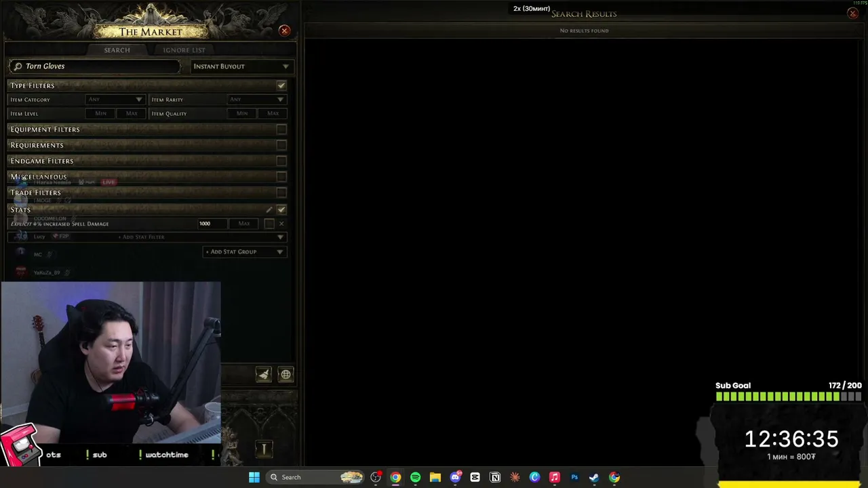Click the nail icon button below the market panel
Screen dimensions: 868x488
[x=264, y=449]
